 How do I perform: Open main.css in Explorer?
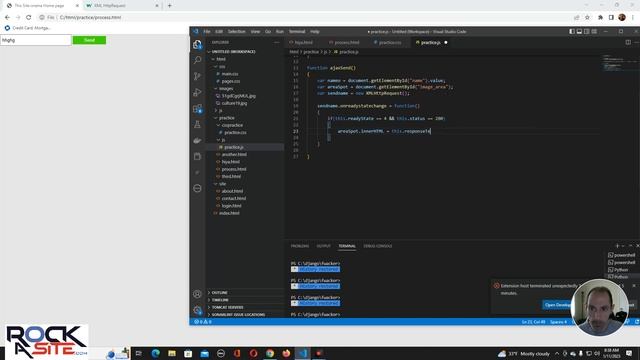(230, 74)
